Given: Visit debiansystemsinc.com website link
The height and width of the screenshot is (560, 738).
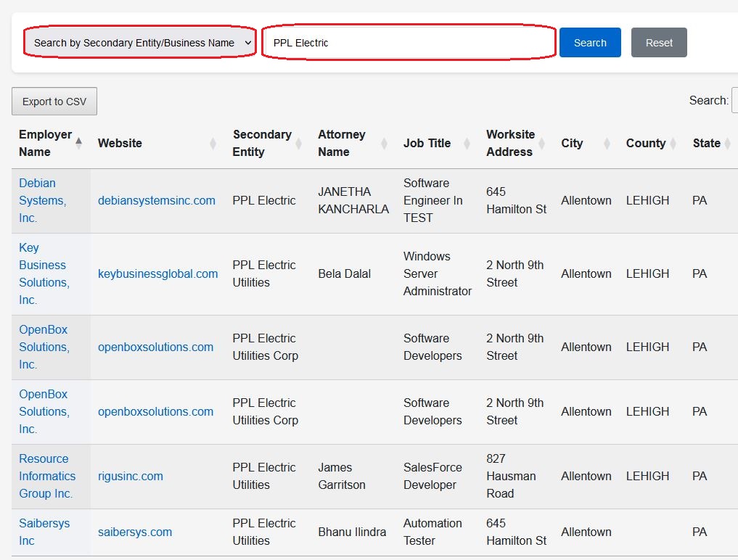Looking at the screenshot, I should pos(156,200).
